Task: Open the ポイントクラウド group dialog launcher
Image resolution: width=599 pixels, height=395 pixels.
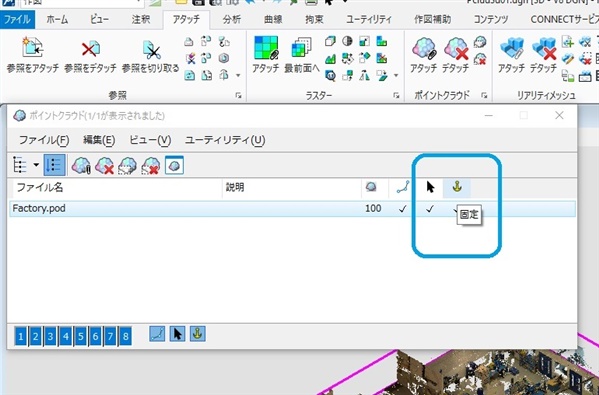Action: pos(484,95)
